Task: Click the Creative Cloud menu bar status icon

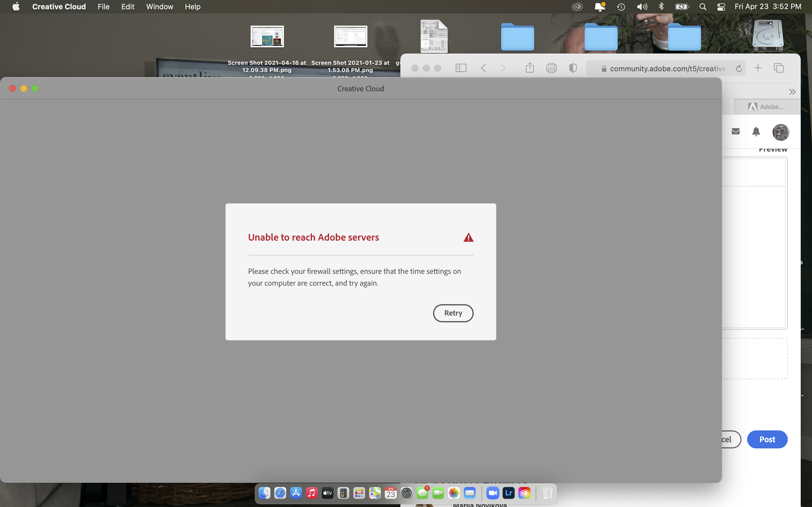Action: coord(577,6)
